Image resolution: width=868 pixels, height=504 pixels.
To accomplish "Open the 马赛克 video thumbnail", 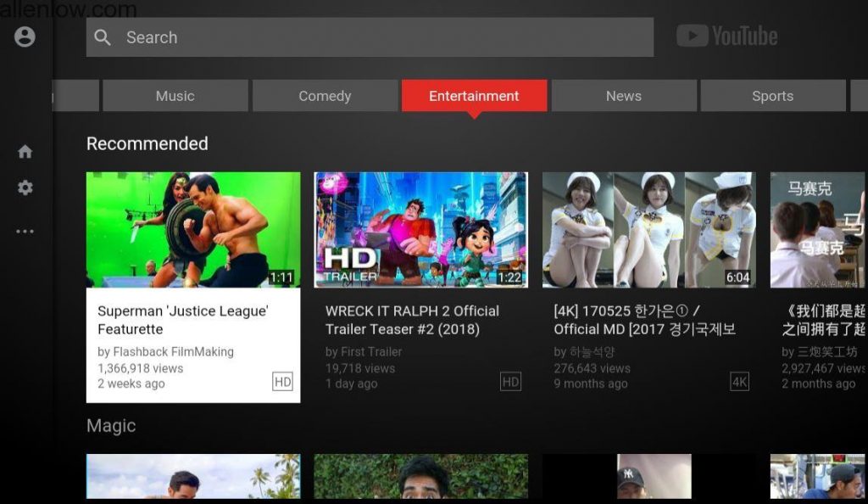I will click(x=818, y=229).
